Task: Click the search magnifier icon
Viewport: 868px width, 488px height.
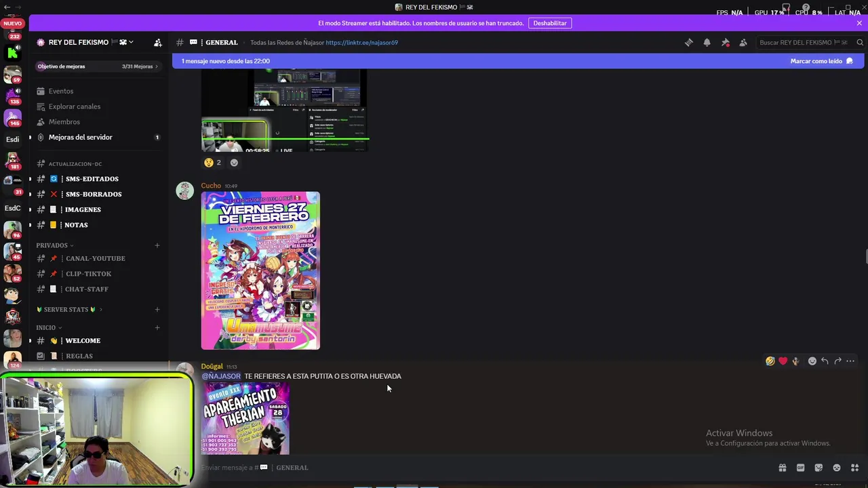Action: click(860, 42)
